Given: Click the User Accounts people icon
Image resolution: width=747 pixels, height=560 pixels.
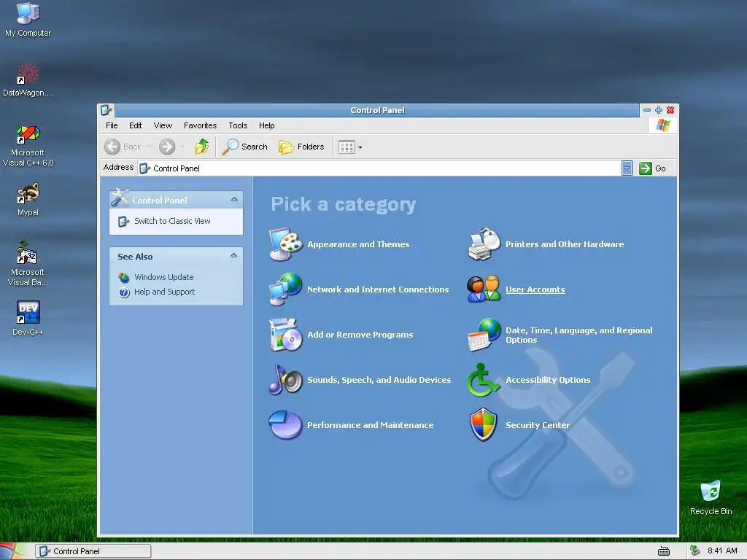Looking at the screenshot, I should pos(484,289).
